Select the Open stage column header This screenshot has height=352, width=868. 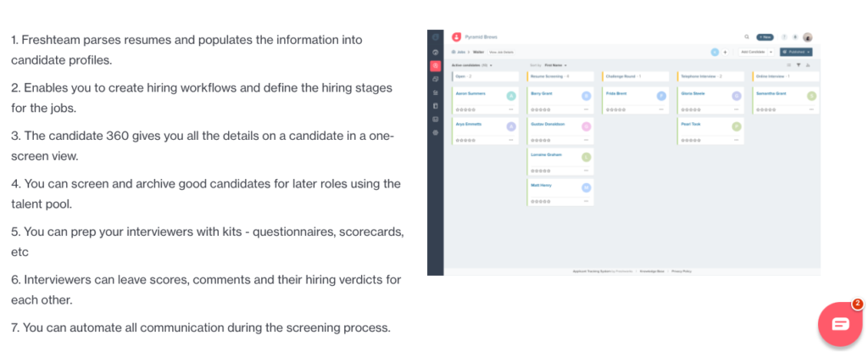[486, 76]
